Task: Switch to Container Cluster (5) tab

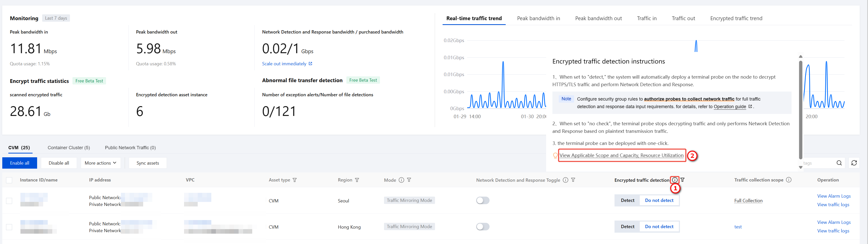Action: tap(69, 148)
